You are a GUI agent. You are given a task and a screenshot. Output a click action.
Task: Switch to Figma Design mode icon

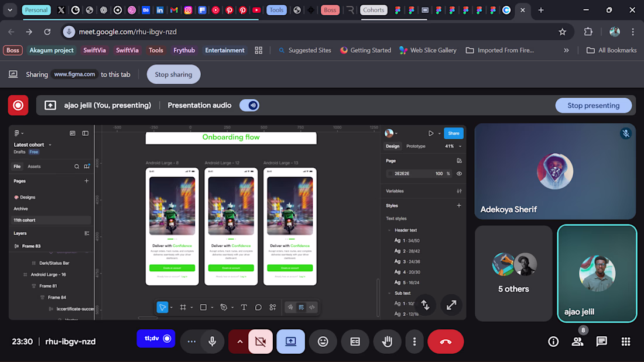(x=301, y=307)
